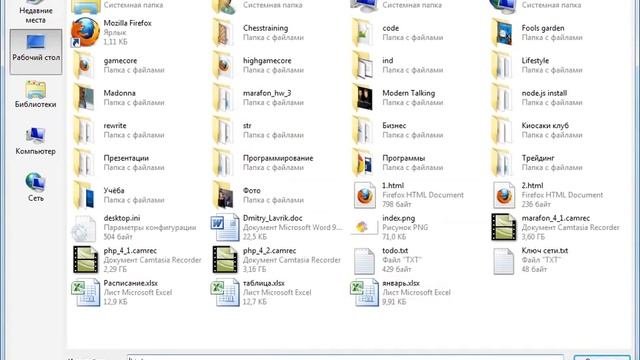Image resolution: width=640 pixels, height=360 pixels.
Task: Click the '2.html' file name text
Action: pos(532,186)
